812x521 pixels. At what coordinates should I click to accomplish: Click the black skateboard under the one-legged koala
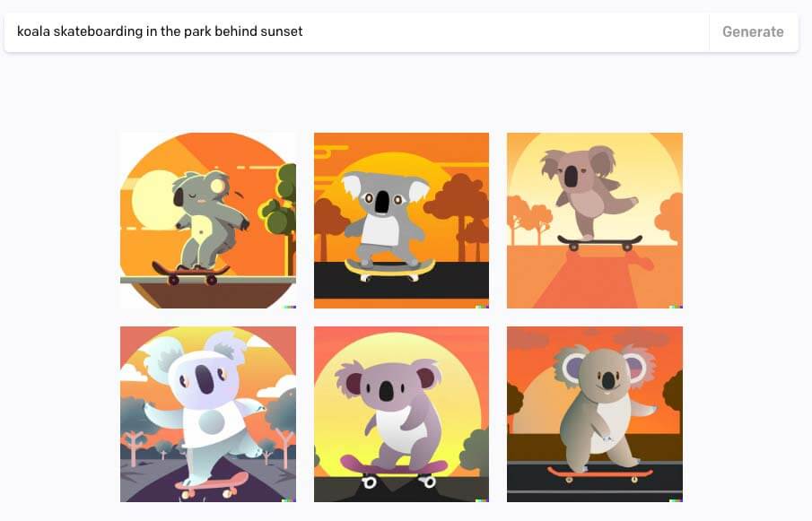pyautogui.click(x=599, y=242)
